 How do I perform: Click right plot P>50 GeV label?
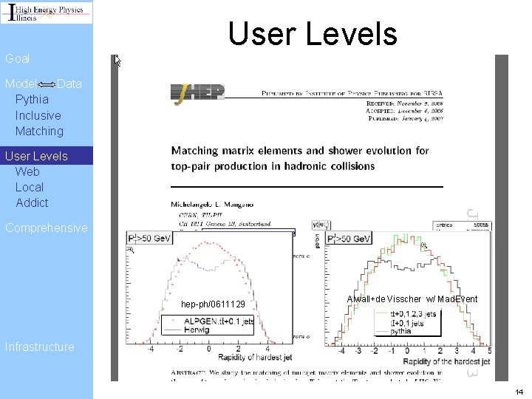[x=349, y=239]
